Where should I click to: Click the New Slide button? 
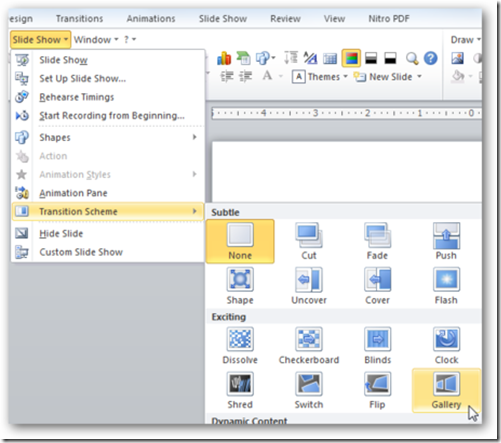[x=383, y=77]
